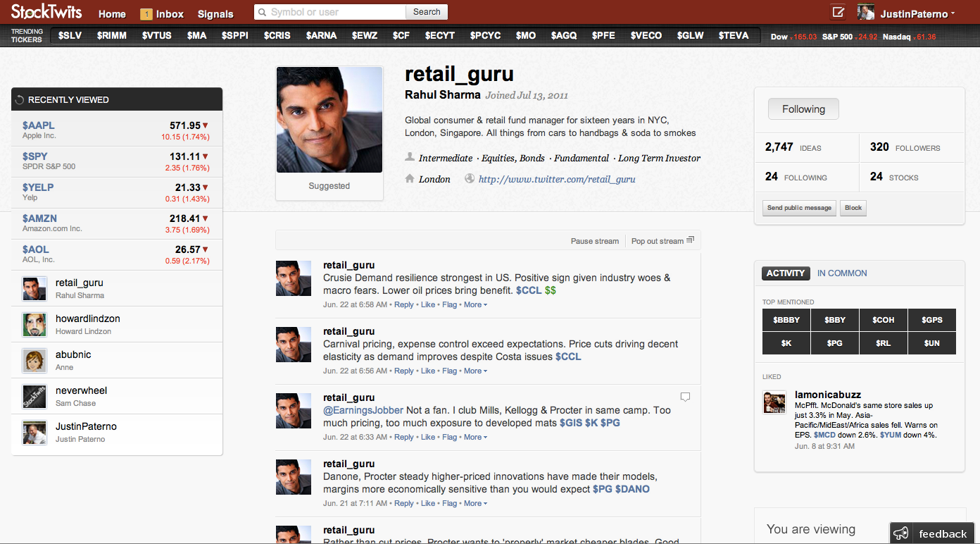The image size is (980, 544).
Task: Like the Carnival pricing post
Action: click(x=428, y=371)
